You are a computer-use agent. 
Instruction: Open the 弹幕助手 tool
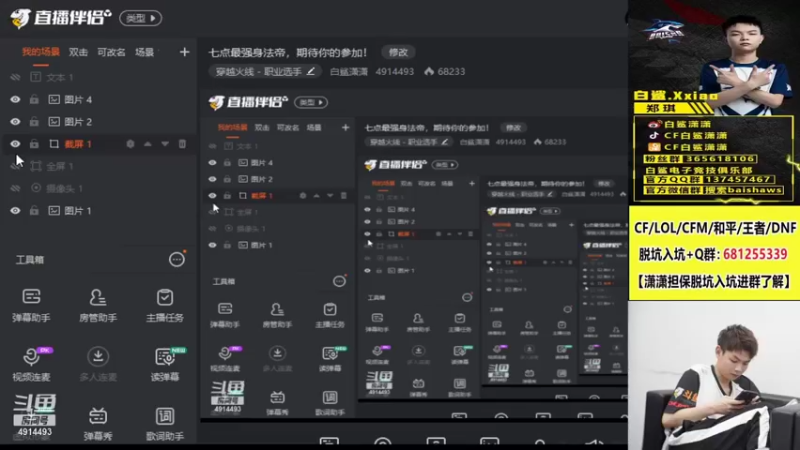(x=31, y=305)
